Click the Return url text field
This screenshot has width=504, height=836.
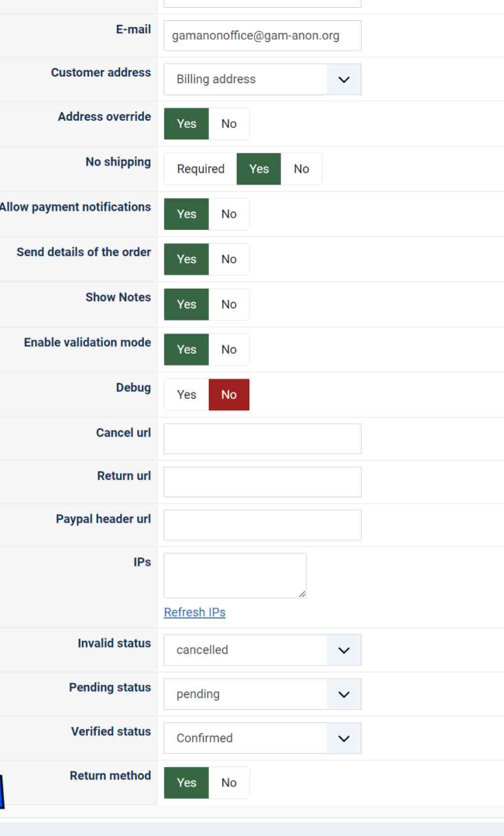262,482
